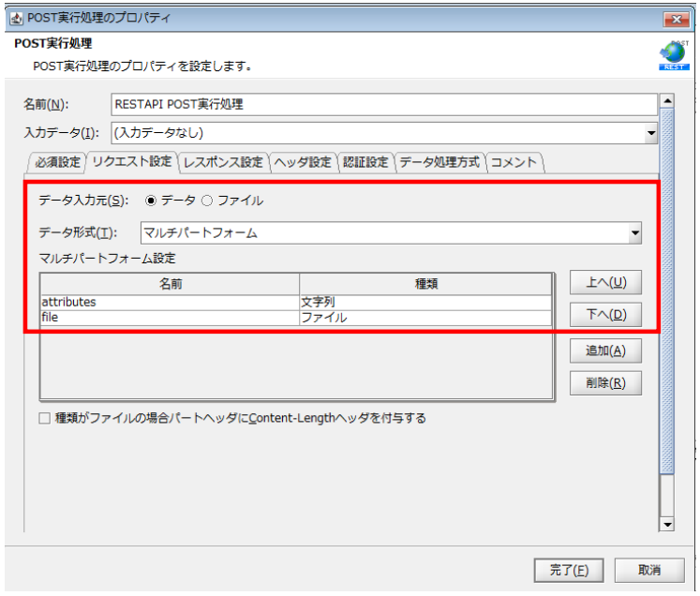Click the REST globe icon in header

(673, 55)
